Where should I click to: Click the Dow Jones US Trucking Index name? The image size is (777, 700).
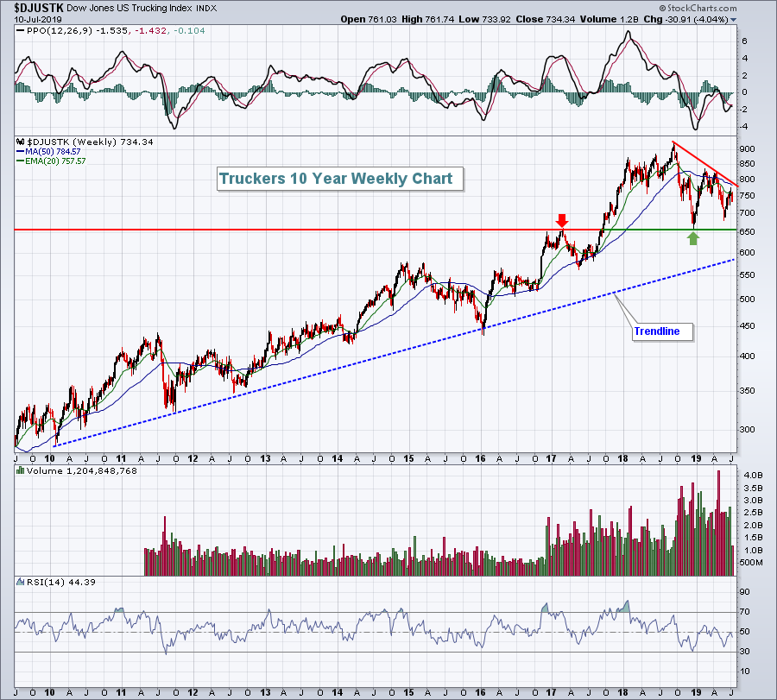(129, 9)
